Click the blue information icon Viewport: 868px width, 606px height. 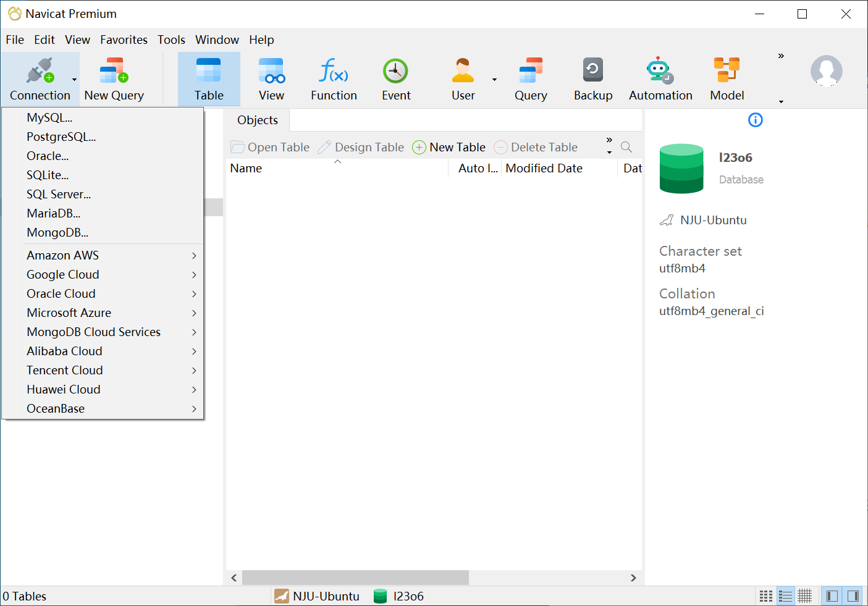pos(755,120)
